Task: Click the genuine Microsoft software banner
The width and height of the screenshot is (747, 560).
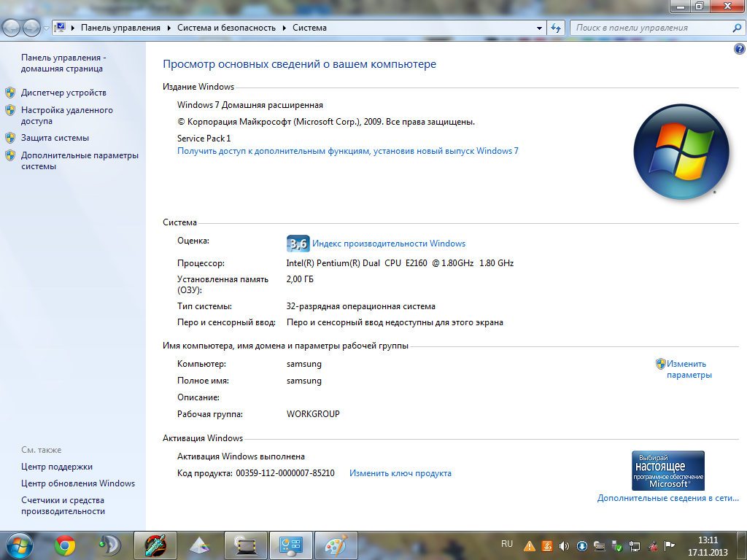Action: (668, 470)
